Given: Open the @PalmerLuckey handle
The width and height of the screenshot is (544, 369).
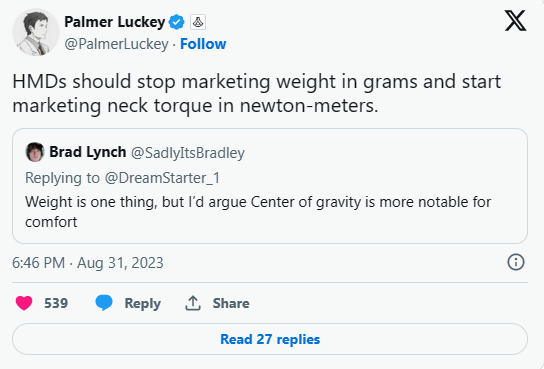Looking at the screenshot, I should coord(116,44).
